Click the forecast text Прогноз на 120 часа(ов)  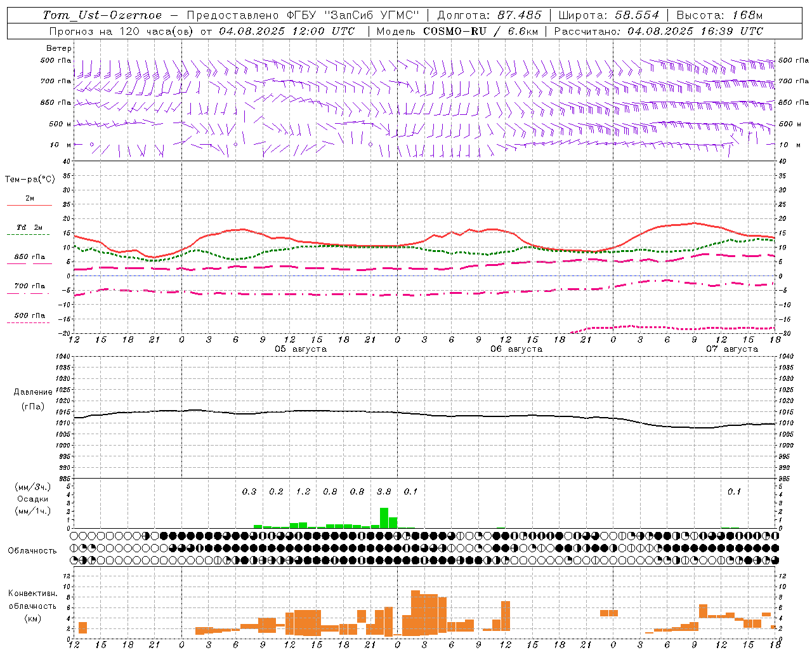(x=122, y=31)
